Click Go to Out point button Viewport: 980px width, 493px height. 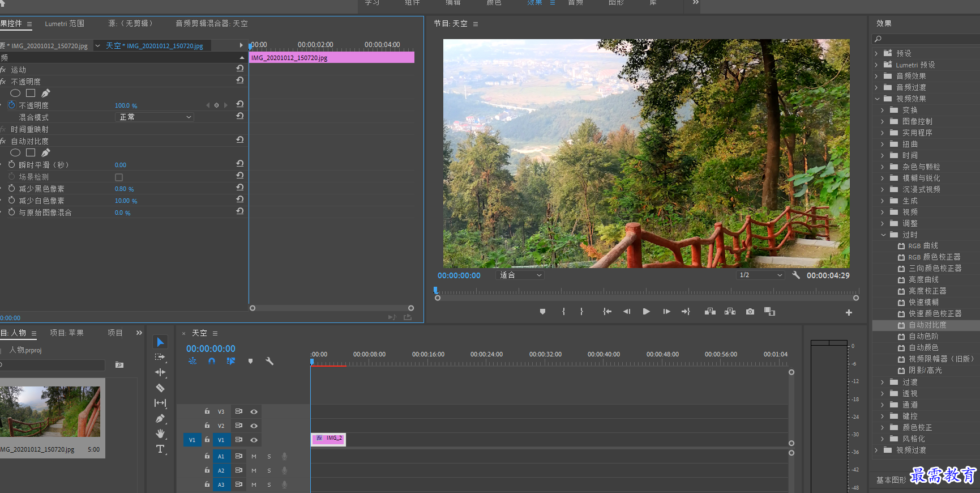click(x=686, y=312)
